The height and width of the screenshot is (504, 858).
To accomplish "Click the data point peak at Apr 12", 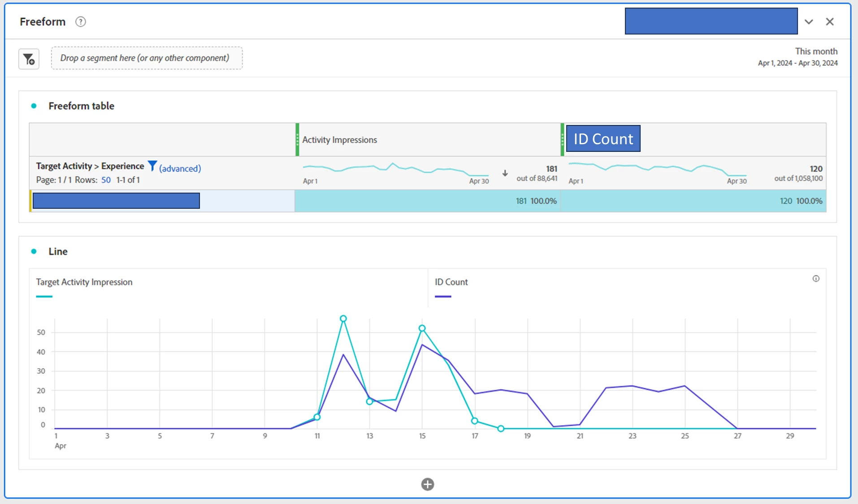I will click(x=343, y=319).
